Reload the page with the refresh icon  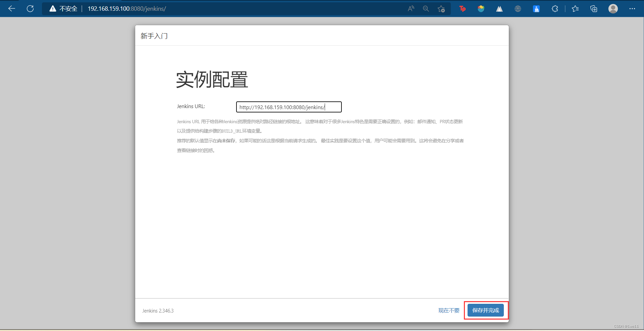click(x=30, y=9)
